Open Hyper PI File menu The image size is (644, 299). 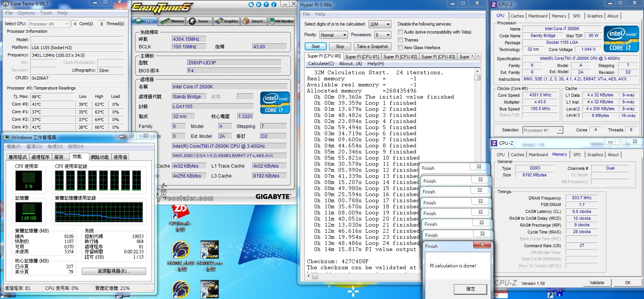[x=306, y=14]
